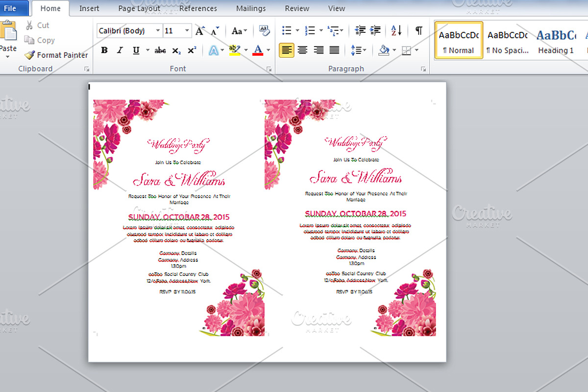
Task: Switch to the View tab
Action: click(x=337, y=8)
